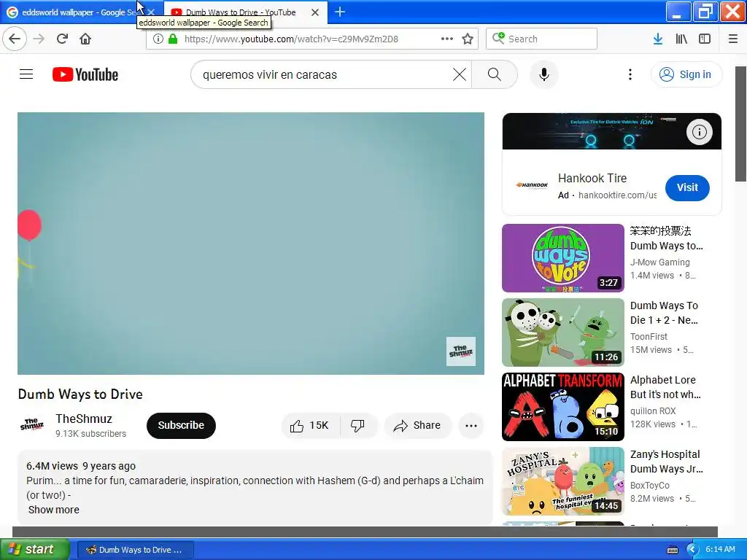
Task: Like the video with thumbs up 15K
Action: click(310, 425)
